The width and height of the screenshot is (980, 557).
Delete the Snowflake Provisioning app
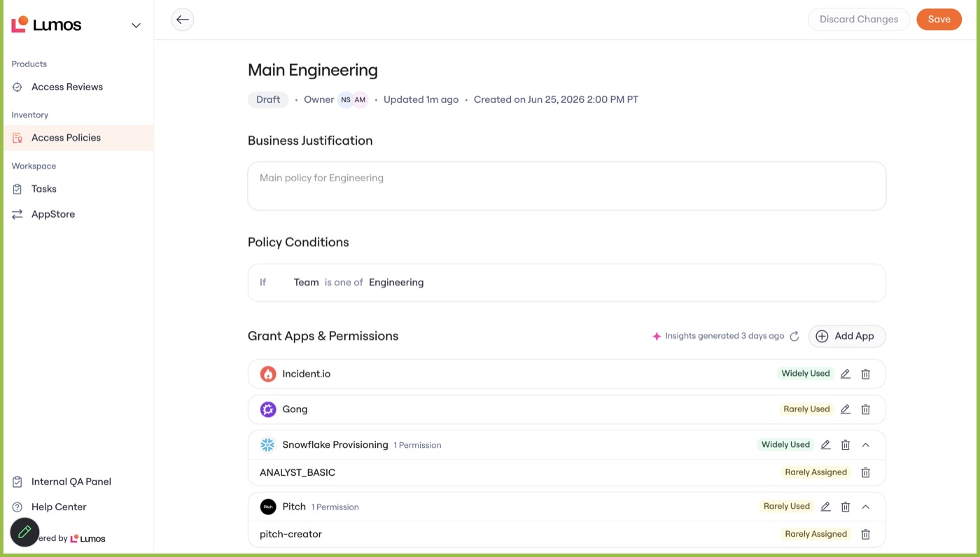(x=846, y=445)
